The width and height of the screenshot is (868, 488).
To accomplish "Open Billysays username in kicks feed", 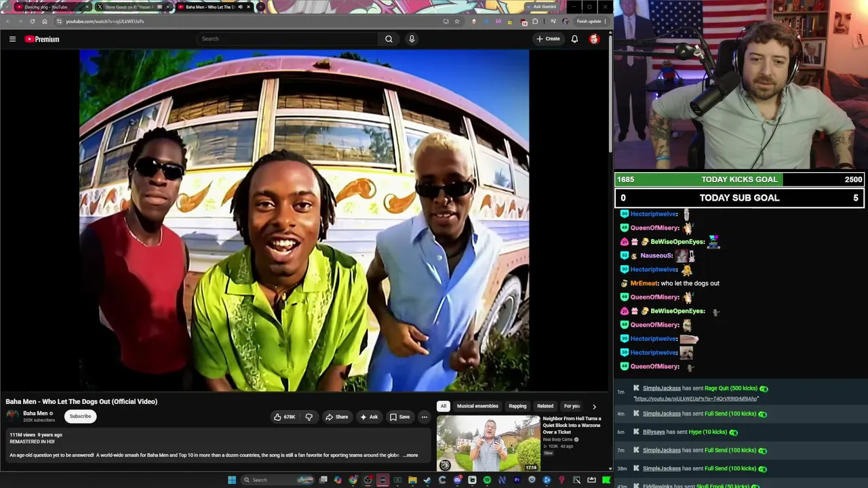I will 654,432.
